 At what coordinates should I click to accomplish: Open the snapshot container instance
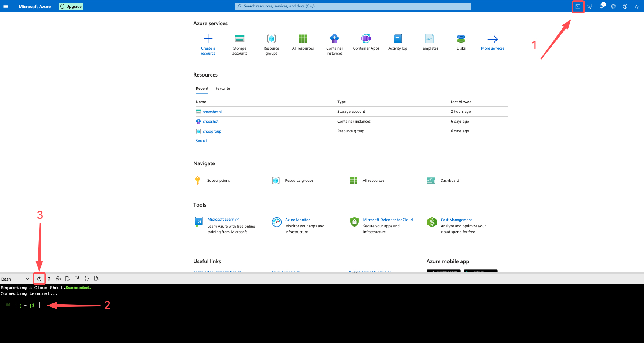211,121
